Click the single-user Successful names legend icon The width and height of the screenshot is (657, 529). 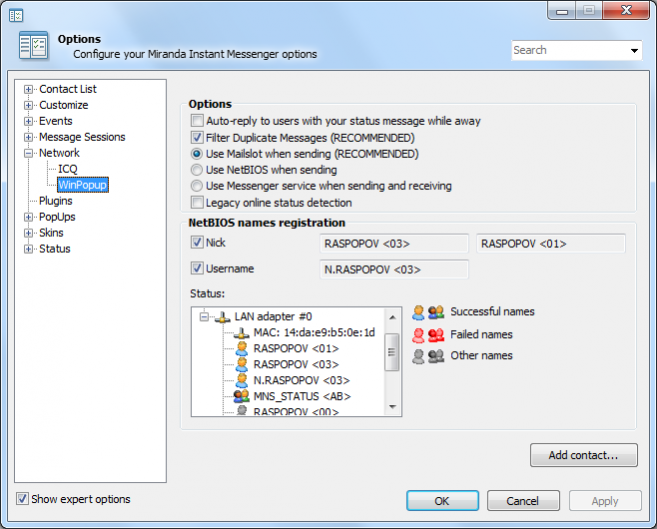tap(418, 312)
